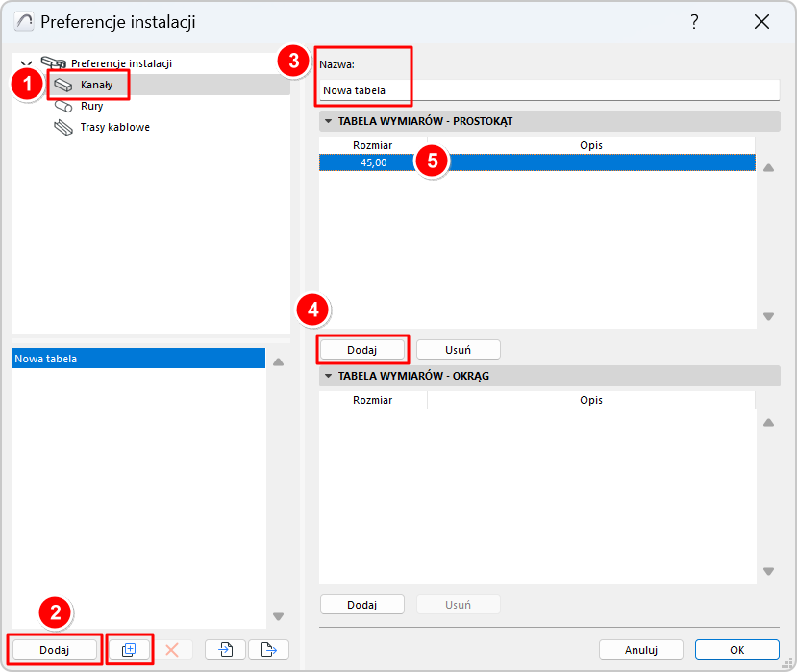Export table using arrow-out icon
The height and width of the screenshot is (672, 797).
coord(268,650)
